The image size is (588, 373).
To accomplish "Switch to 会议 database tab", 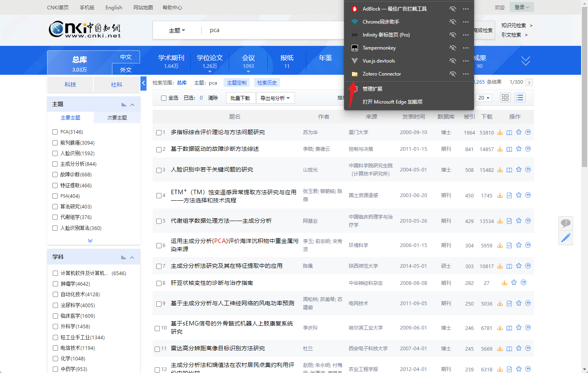I will click(x=248, y=61).
